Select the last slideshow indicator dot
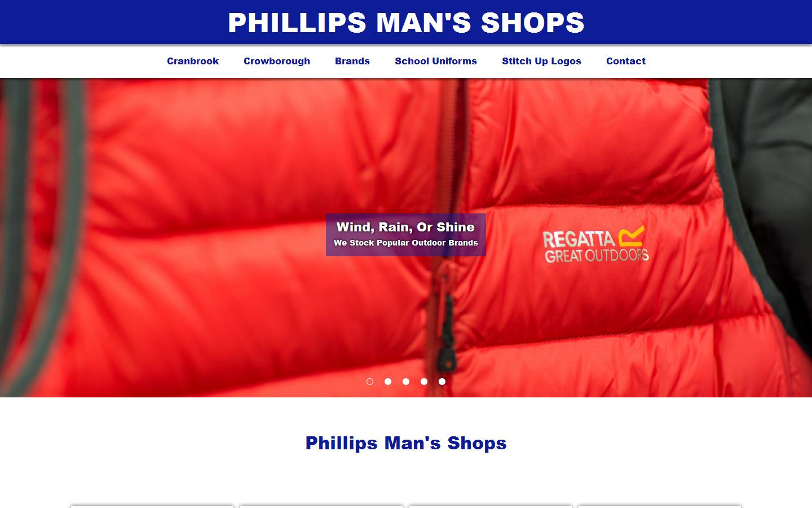Viewport: 812px width, 508px height. (442, 382)
